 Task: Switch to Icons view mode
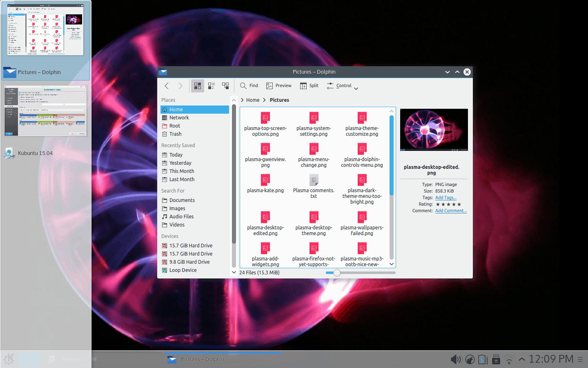(x=198, y=86)
